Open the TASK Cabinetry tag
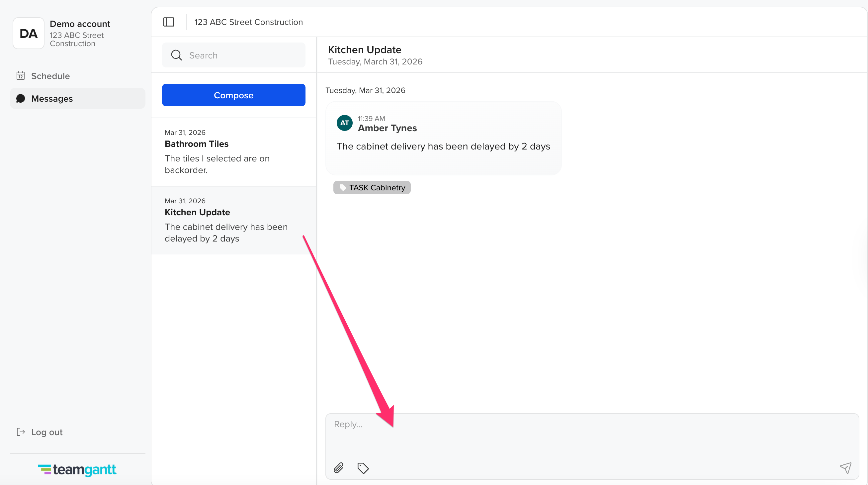868x485 pixels. (x=372, y=187)
